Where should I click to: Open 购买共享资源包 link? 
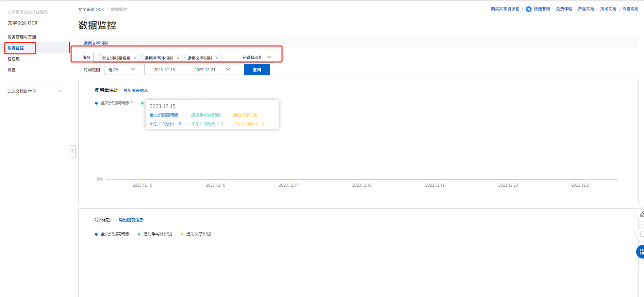click(505, 9)
